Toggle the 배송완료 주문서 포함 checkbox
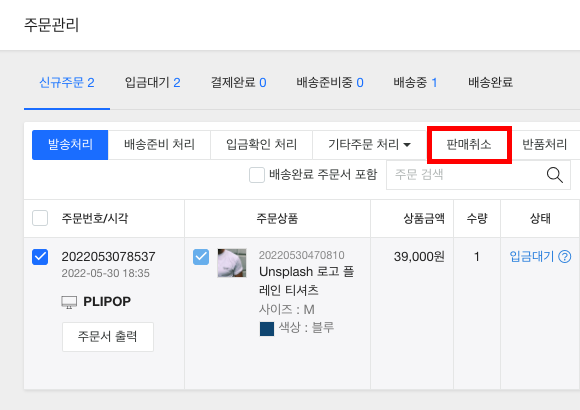This screenshot has width=580, height=410. pos(257,175)
